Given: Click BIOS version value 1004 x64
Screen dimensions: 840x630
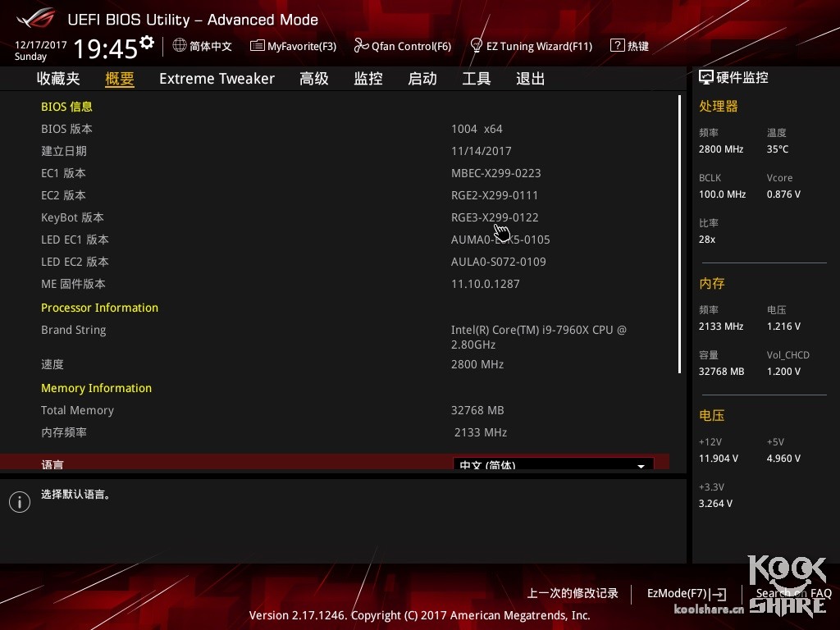Looking at the screenshot, I should (477, 129).
